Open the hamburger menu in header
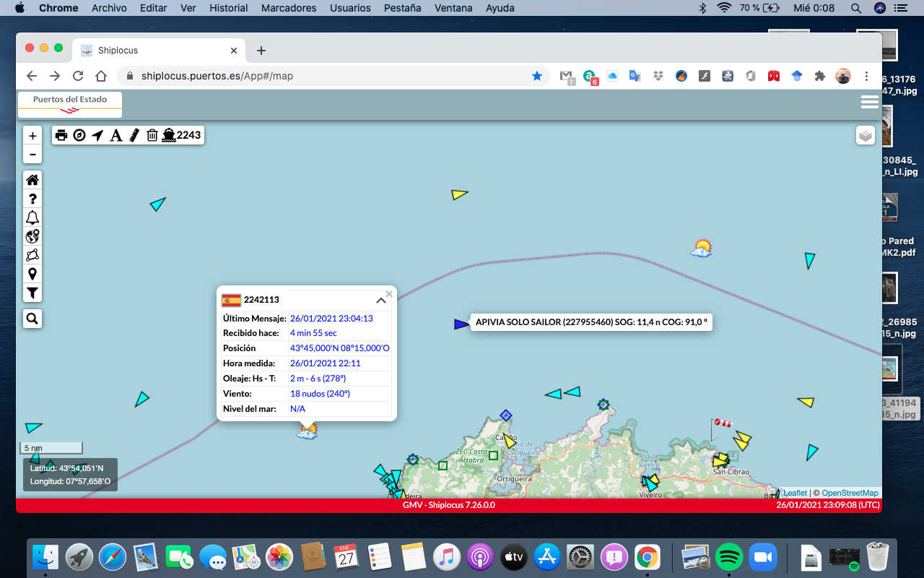This screenshot has height=578, width=924. pyautogui.click(x=869, y=102)
